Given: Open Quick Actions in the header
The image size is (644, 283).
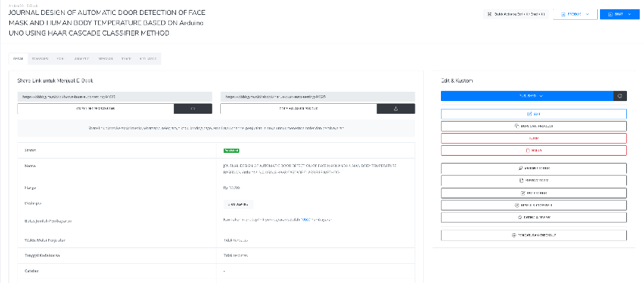Looking at the screenshot, I should point(515,14).
